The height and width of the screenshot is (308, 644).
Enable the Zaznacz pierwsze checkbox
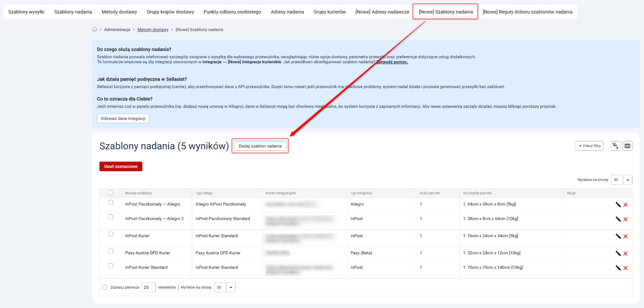pos(105,287)
